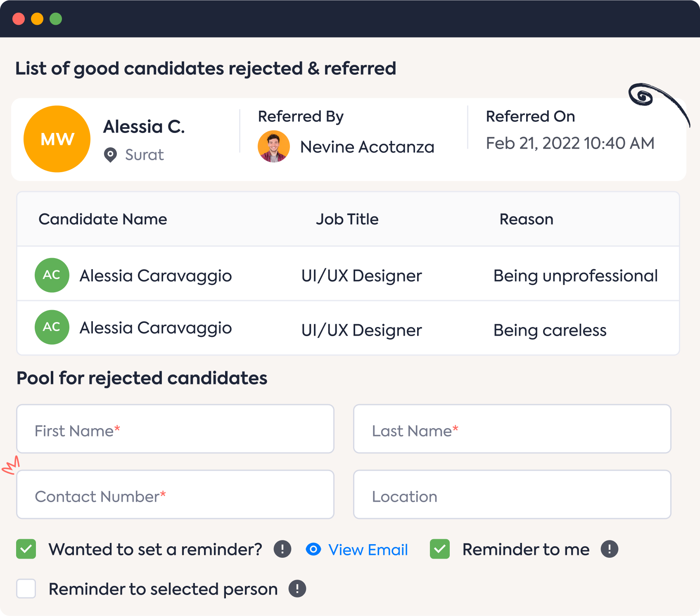Click info icon next to Wanted to set a reminder

(x=282, y=549)
